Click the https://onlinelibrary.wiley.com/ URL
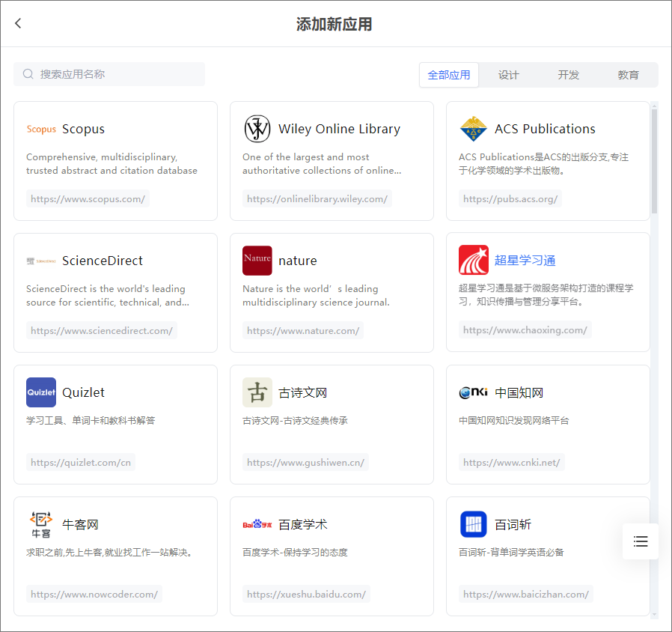 pyautogui.click(x=317, y=199)
